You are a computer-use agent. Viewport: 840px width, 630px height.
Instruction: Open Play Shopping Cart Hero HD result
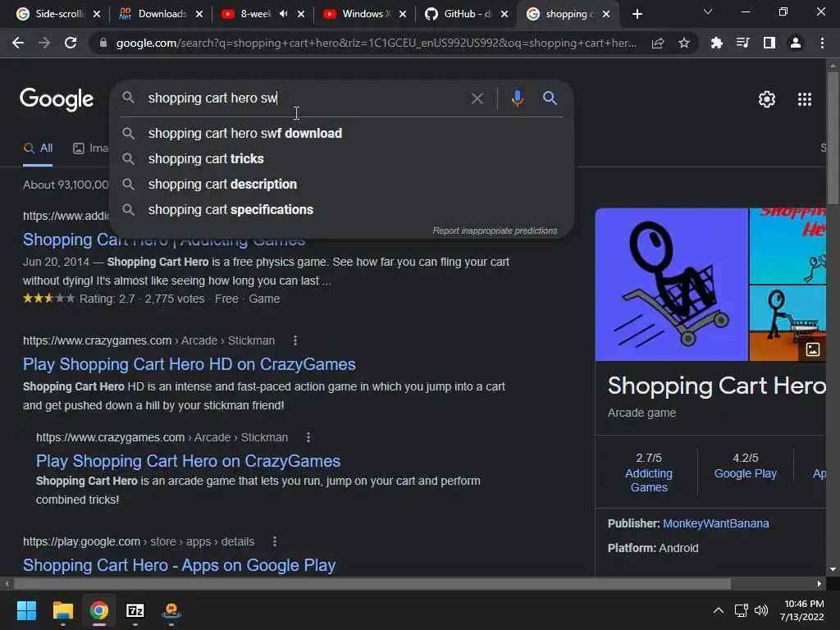tap(189, 364)
